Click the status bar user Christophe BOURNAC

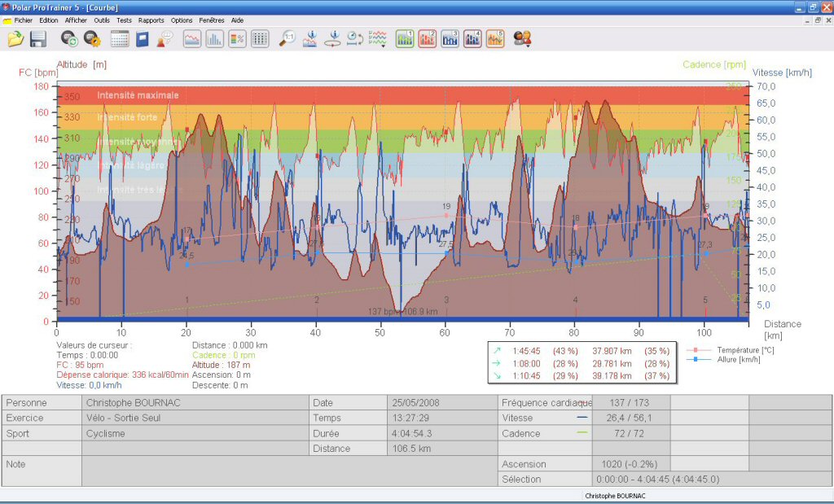(x=615, y=496)
